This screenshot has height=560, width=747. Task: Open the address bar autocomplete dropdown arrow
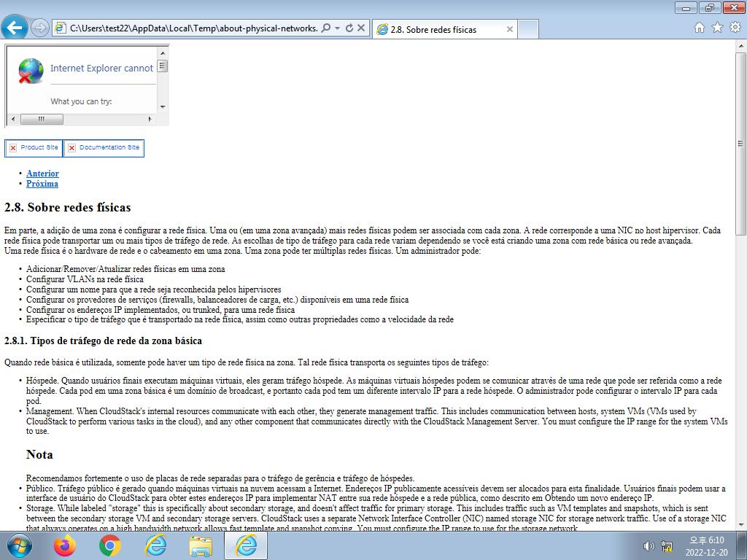337,28
